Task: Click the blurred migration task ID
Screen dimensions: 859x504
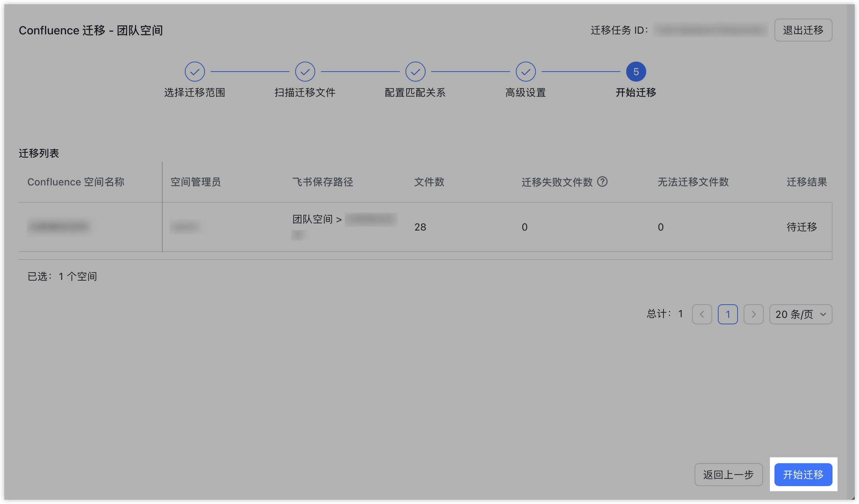Action: click(710, 30)
